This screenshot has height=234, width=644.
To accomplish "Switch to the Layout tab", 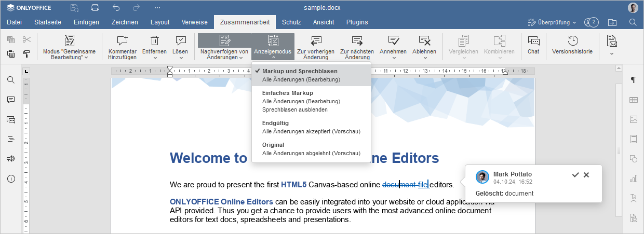I will coord(160,22).
